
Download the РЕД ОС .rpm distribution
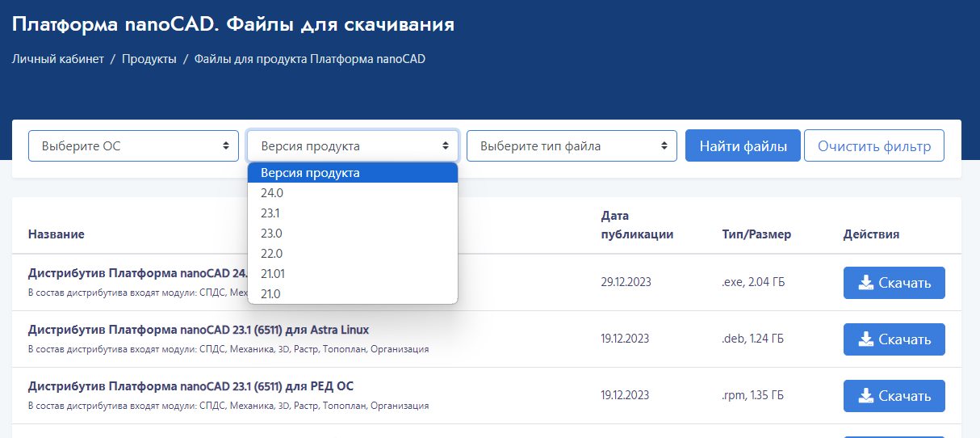894,396
